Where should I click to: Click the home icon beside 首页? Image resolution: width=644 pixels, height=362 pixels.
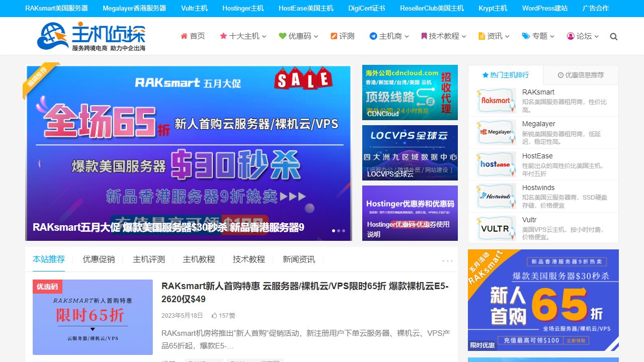click(x=184, y=36)
